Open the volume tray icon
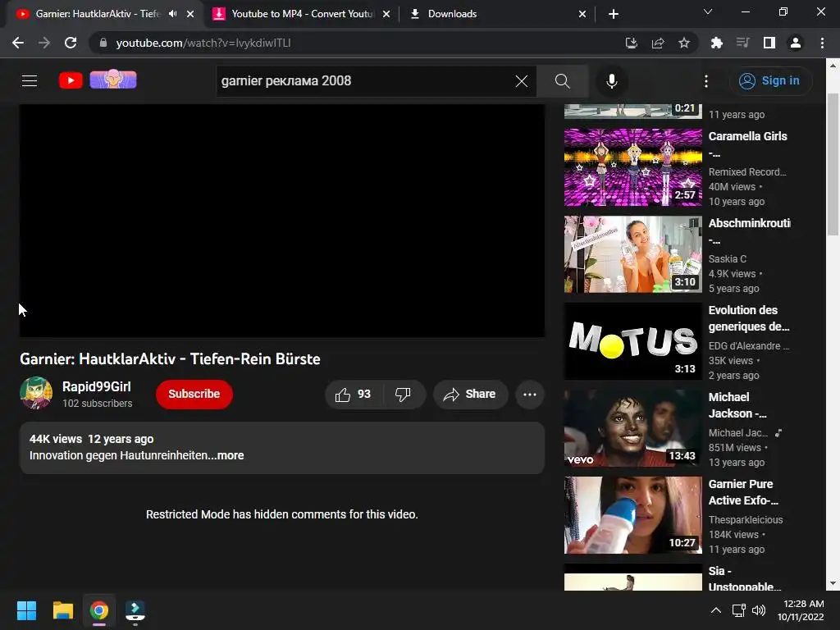840x630 pixels. 759,610
